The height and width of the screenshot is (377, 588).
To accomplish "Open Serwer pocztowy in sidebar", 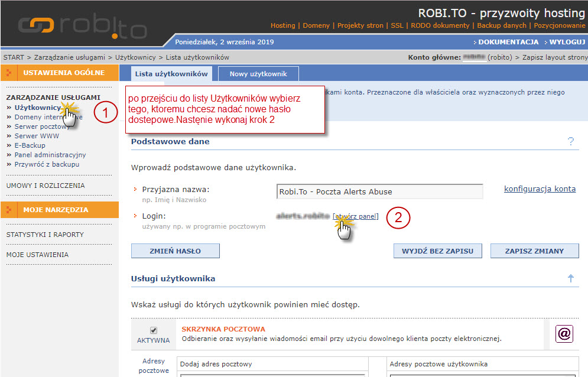I will (42, 126).
